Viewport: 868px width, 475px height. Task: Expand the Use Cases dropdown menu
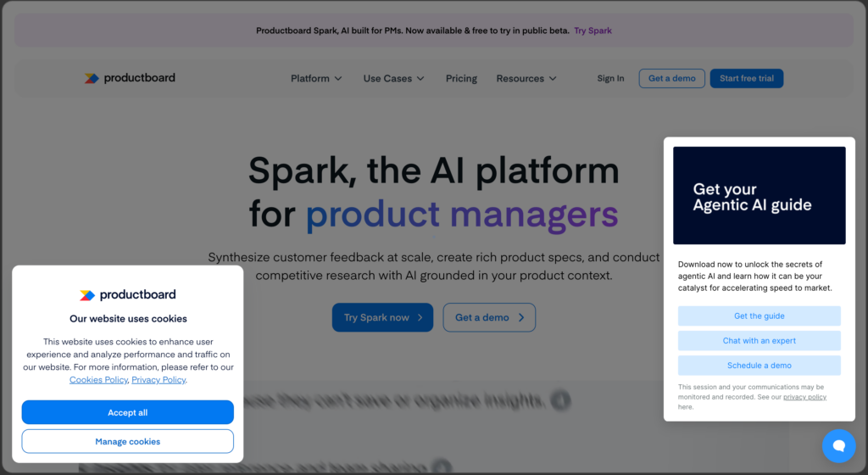point(394,79)
